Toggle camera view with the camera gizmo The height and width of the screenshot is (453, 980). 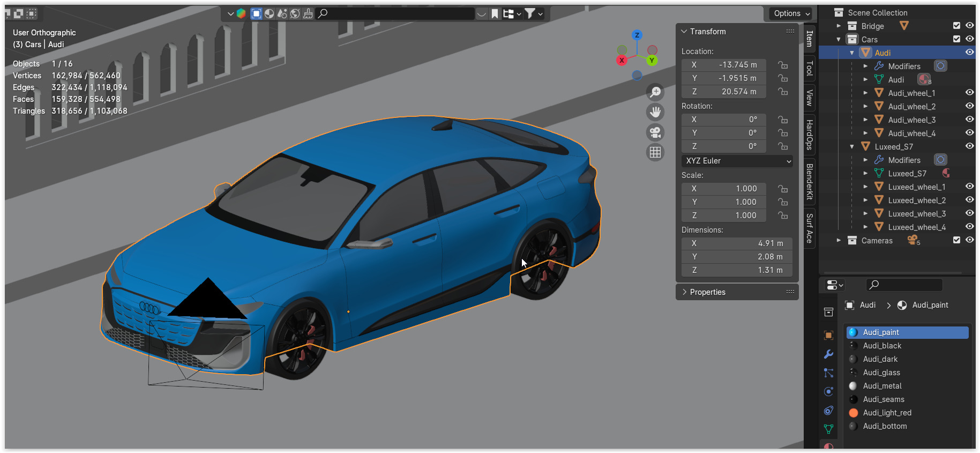655,132
